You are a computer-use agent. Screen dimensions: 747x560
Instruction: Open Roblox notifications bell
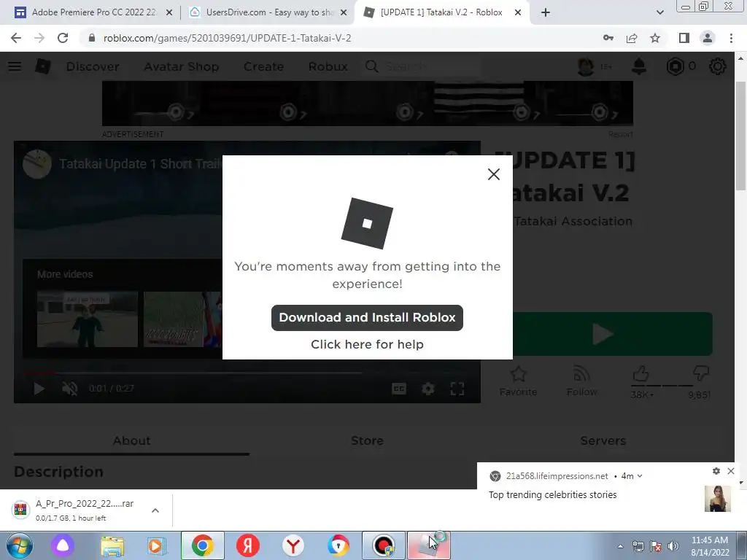[639, 66]
